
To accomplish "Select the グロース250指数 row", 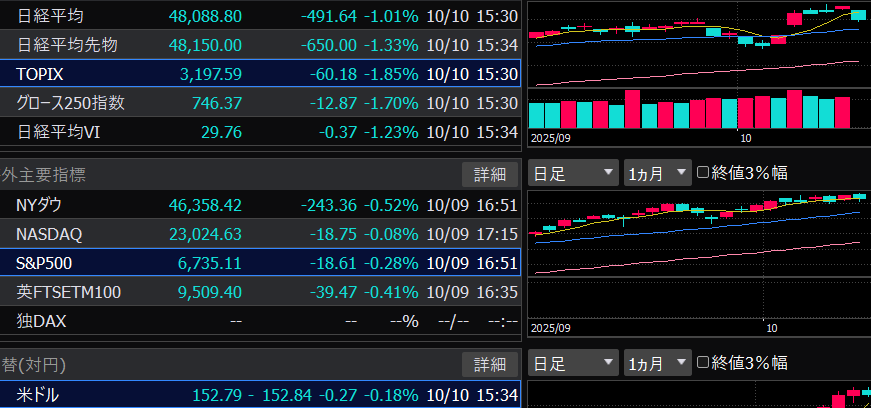I will pos(260,103).
